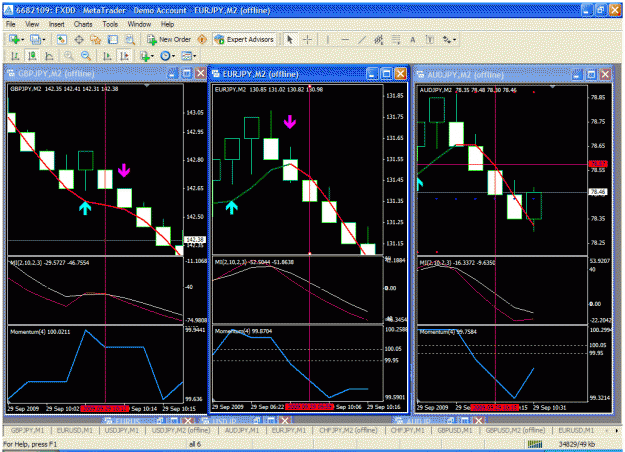
Task: Click the chart tabs scroll arrow
Action: (x=616, y=430)
